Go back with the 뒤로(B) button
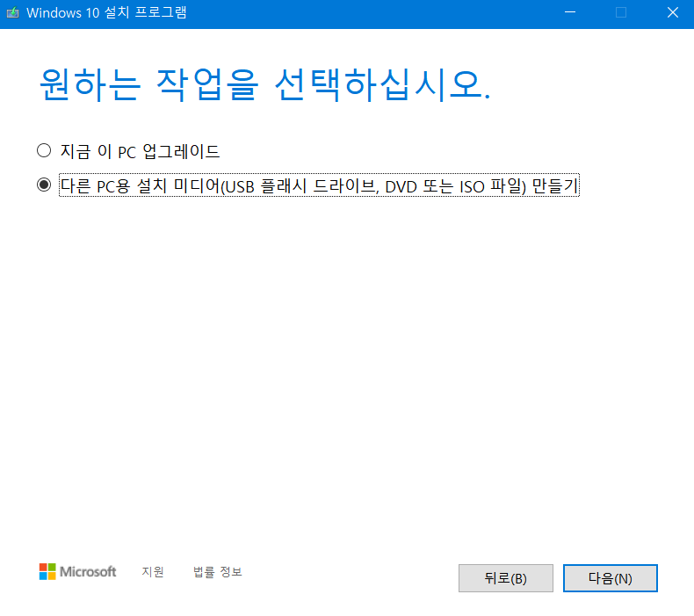The image size is (694, 616). point(505,578)
